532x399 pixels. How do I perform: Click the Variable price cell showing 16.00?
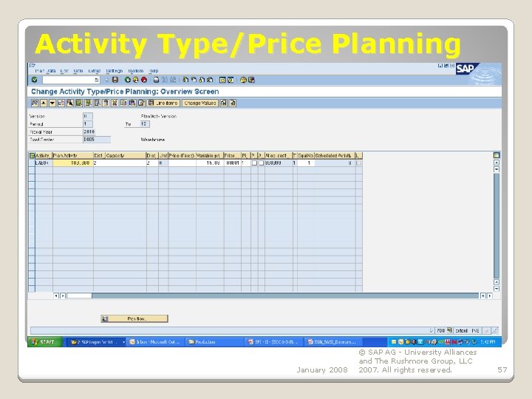210,163
